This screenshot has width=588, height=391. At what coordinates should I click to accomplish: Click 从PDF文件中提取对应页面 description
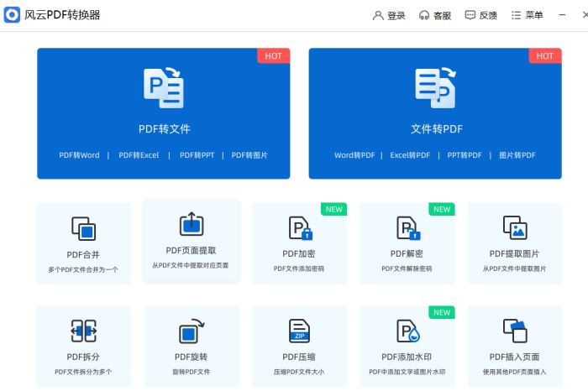click(x=191, y=265)
